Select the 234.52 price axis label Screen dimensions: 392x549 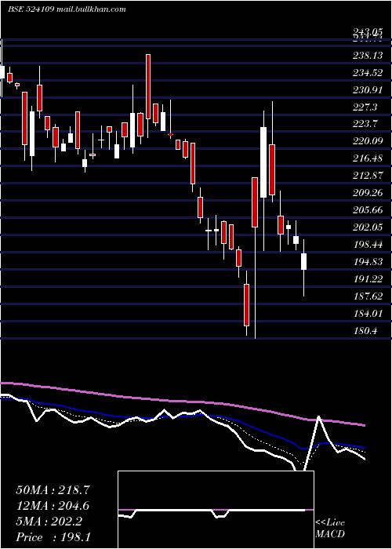[x=368, y=73]
